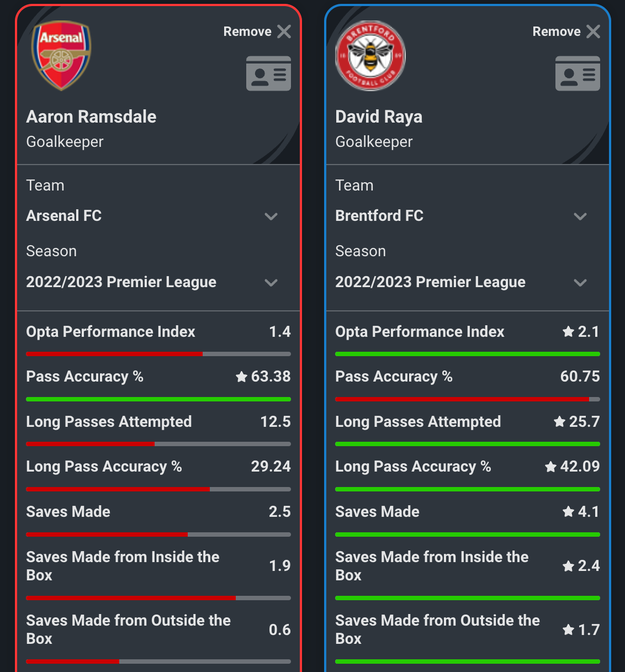Click Ramsdale's Saves Made progress bar
Image resolution: width=625 pixels, height=672 pixels.
[158, 534]
